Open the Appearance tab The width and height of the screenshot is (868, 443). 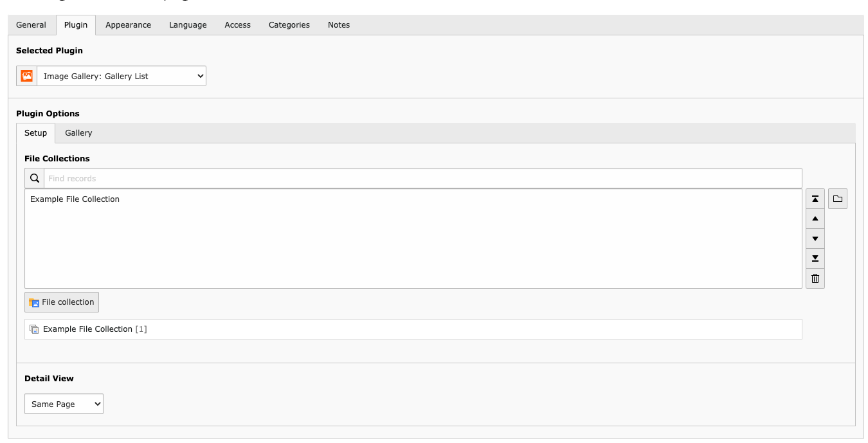click(129, 25)
